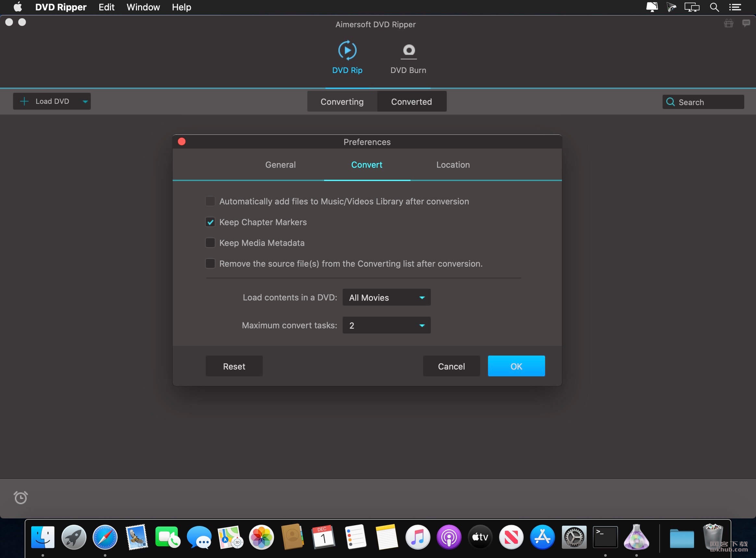Viewport: 756px width, 558px height.
Task: Open Messages from the Dock
Action: (199, 537)
